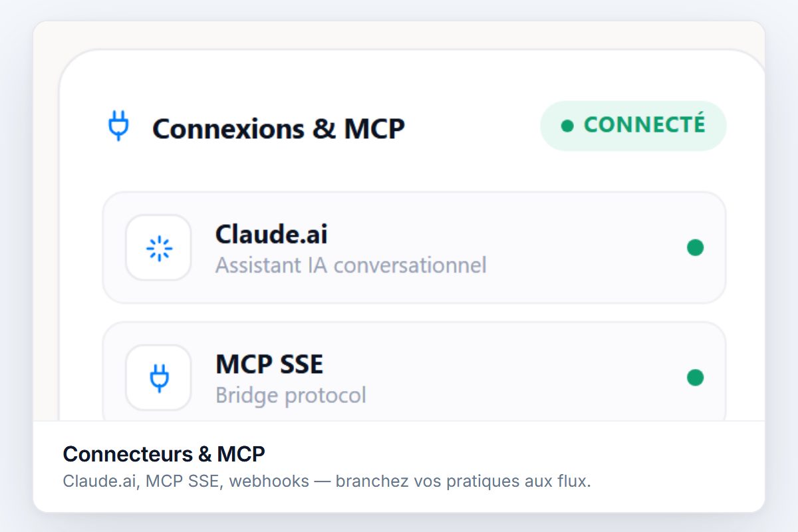The image size is (798, 532).
Task: Open the Claude.ai connection row
Action: coord(414,247)
